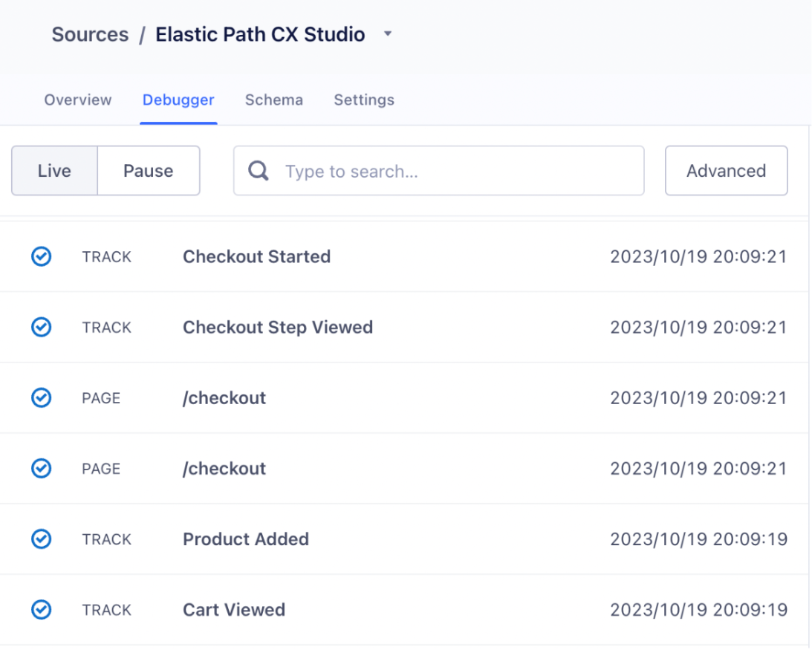Click the status icon beside Checkout Step Viewed
The width and height of the screenshot is (812, 650).
(42, 327)
